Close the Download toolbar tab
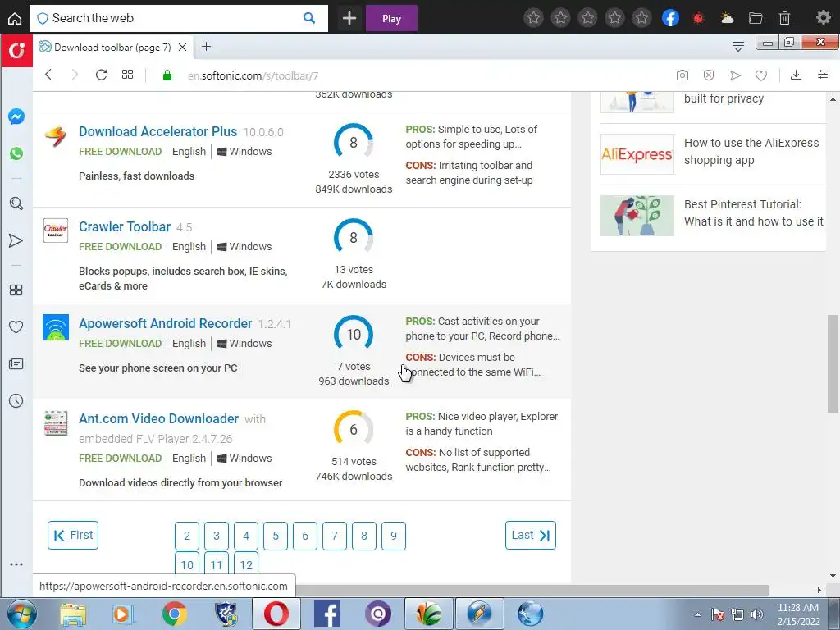840x630 pixels. coord(182,47)
